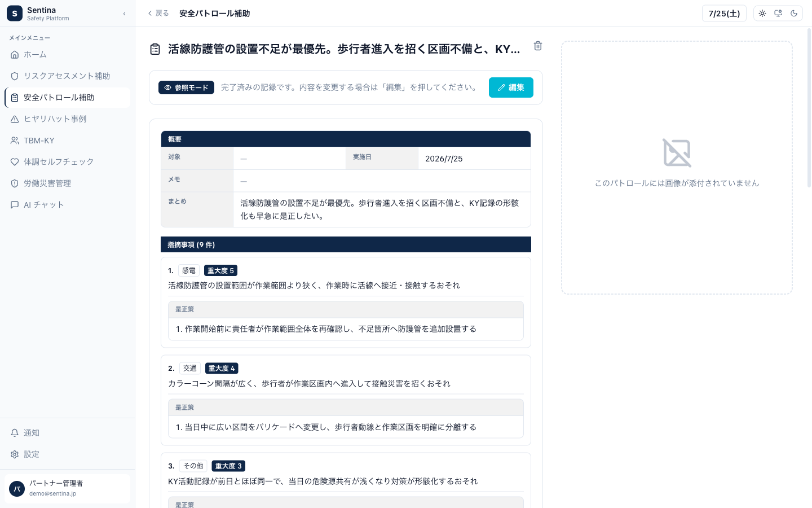812x508 pixels.
Task: Click the clipboard icon beside the title
Action: point(155,49)
